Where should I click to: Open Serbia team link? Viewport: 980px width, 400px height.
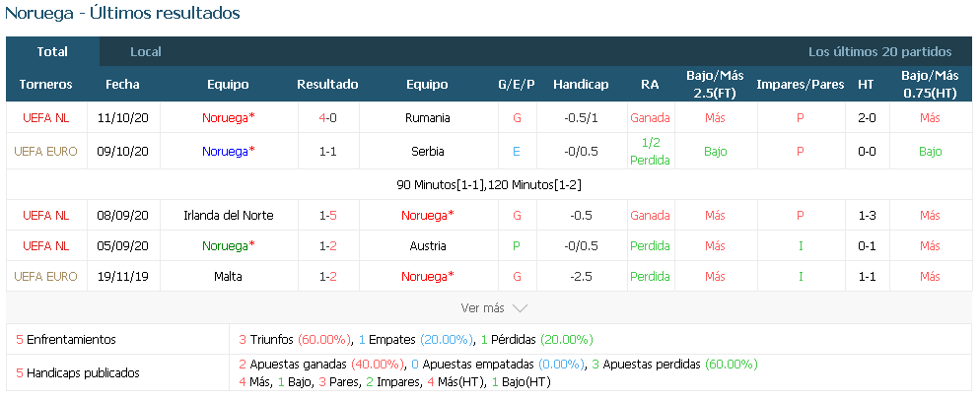click(x=428, y=152)
